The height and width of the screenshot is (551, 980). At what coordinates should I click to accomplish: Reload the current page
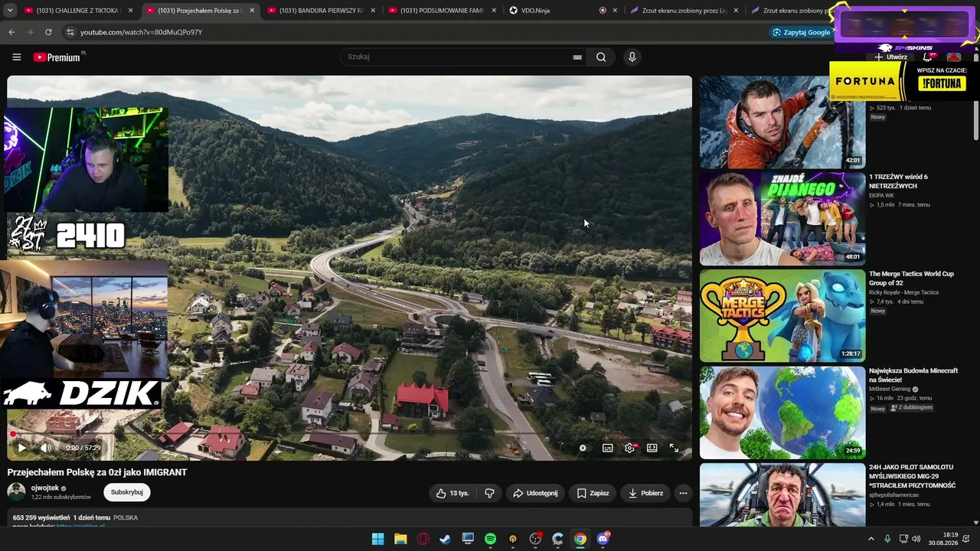pyautogui.click(x=48, y=32)
